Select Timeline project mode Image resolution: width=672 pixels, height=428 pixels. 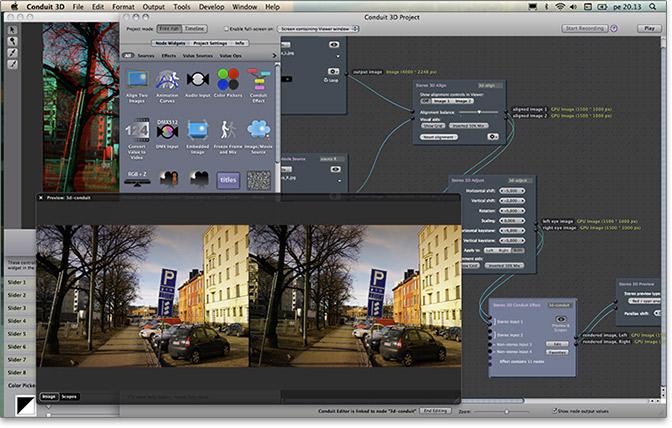coord(195,28)
